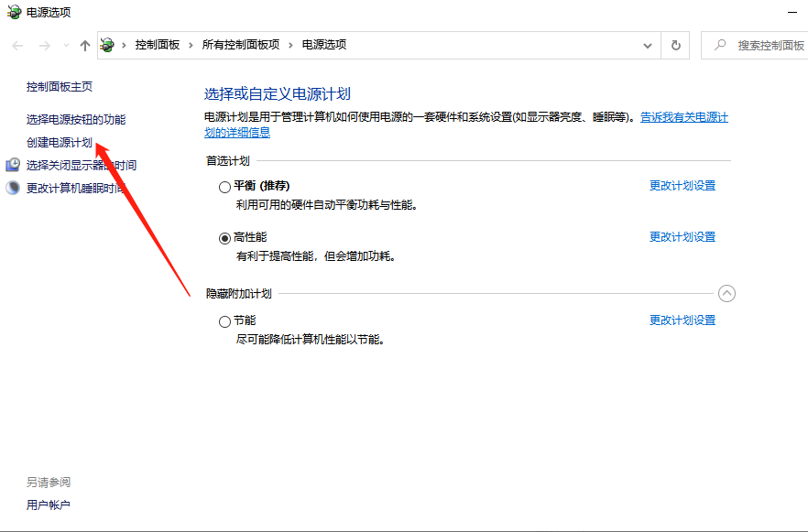Select the 平衡 (推荐) power plan
Viewport: 808px width, 532px height.
tap(224, 185)
